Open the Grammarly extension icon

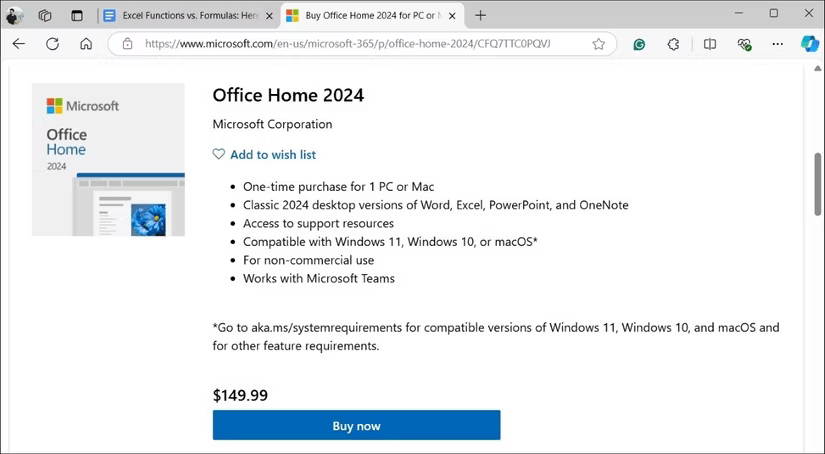[639, 44]
